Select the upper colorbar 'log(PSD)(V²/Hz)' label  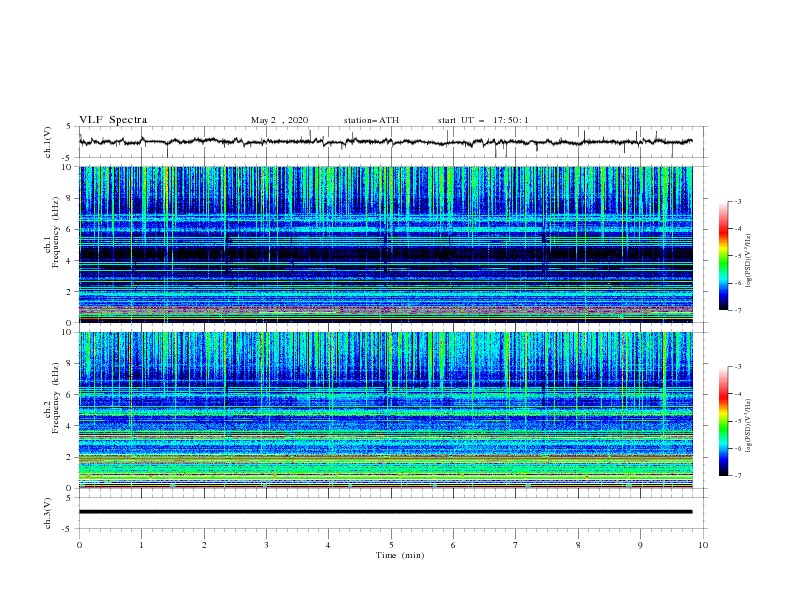pyautogui.click(x=749, y=261)
